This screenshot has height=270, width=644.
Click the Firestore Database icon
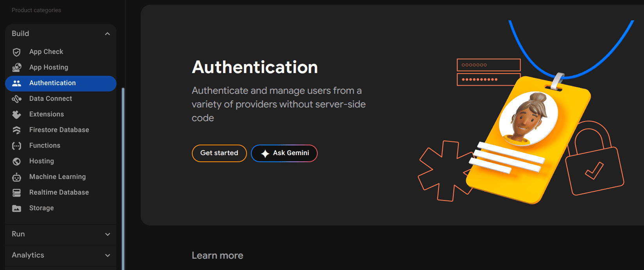coord(16,130)
